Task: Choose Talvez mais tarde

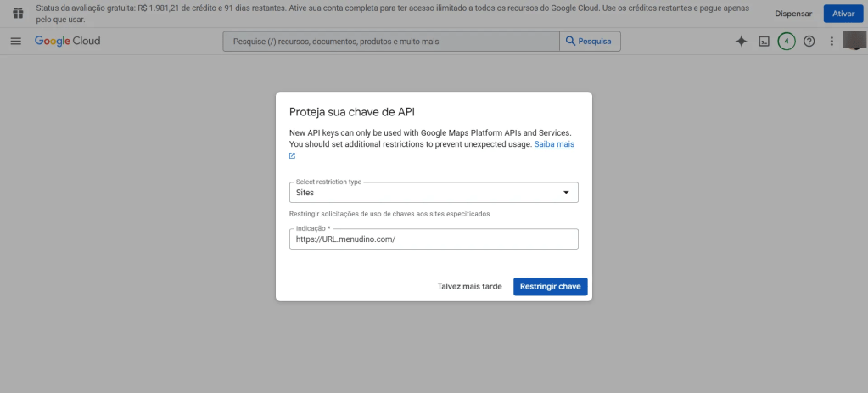Action: coord(469,287)
